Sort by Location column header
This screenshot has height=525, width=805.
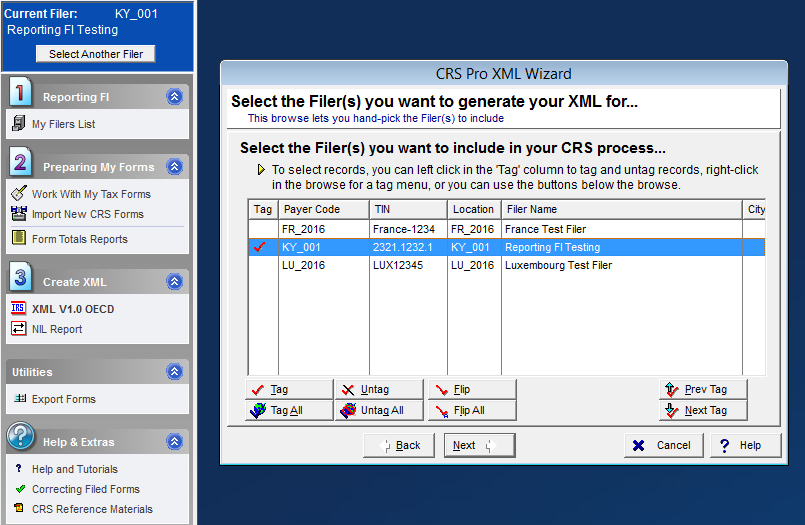tap(474, 209)
